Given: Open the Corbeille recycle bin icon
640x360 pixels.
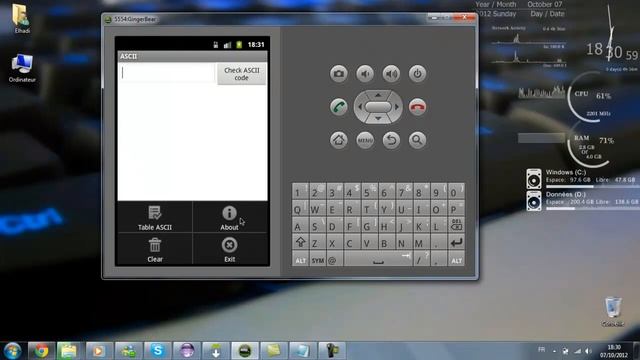Looking at the screenshot, I should 612,312.
